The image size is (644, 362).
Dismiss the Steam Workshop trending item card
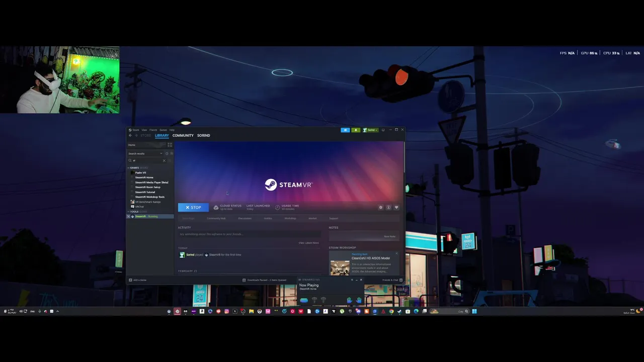pos(396,253)
